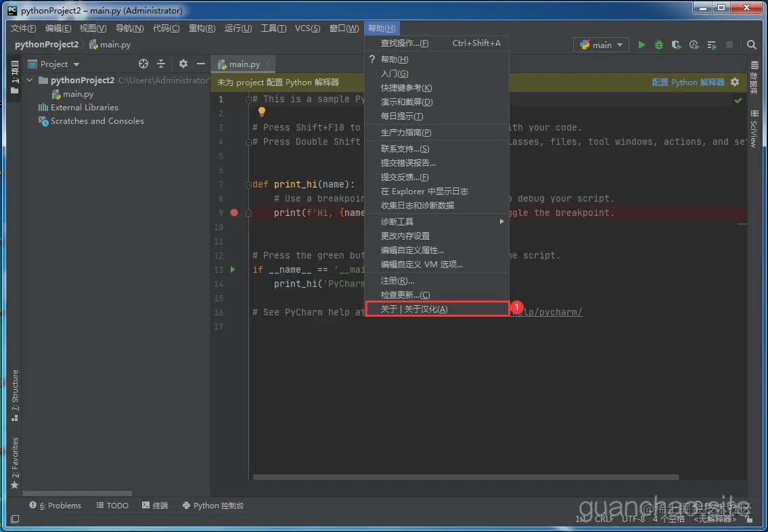Open the profiler run icon

pyautogui.click(x=694, y=45)
